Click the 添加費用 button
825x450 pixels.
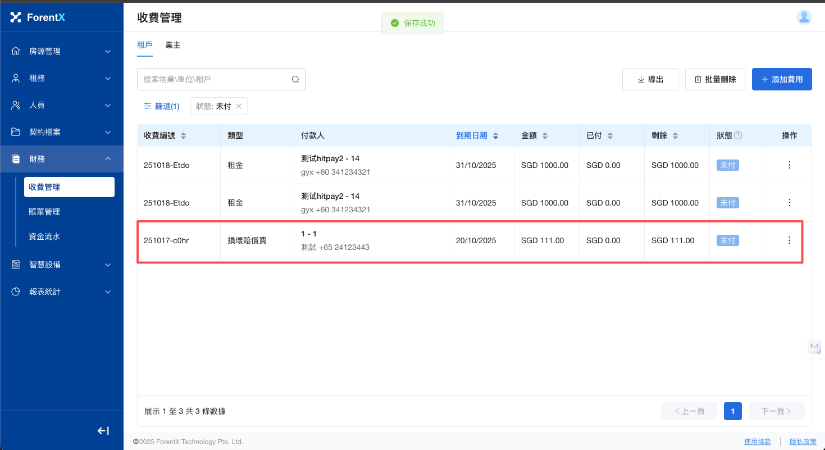(781, 79)
